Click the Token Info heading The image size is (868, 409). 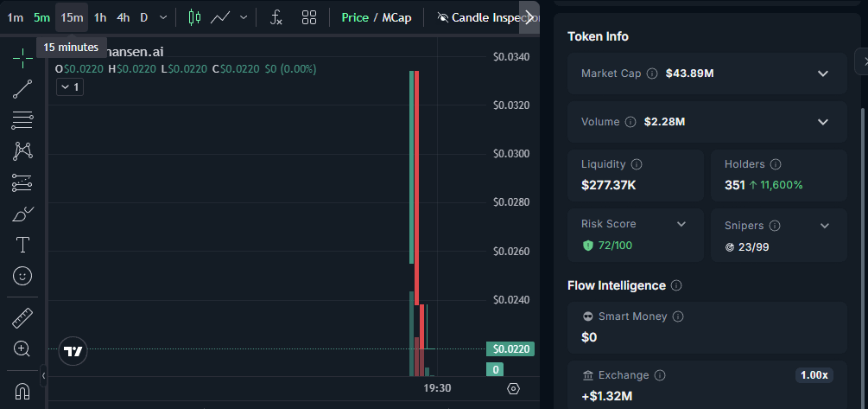pyautogui.click(x=598, y=36)
